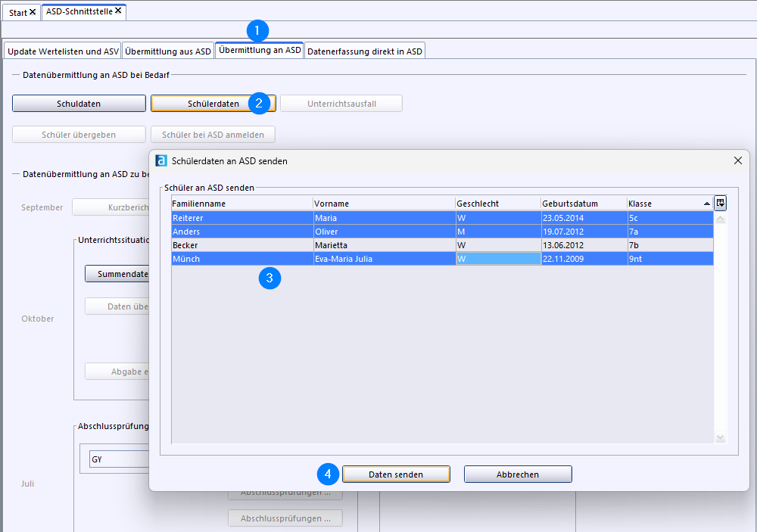Click the ASV app icon in dialog title
The height and width of the screenshot is (532, 757).
[x=161, y=160]
